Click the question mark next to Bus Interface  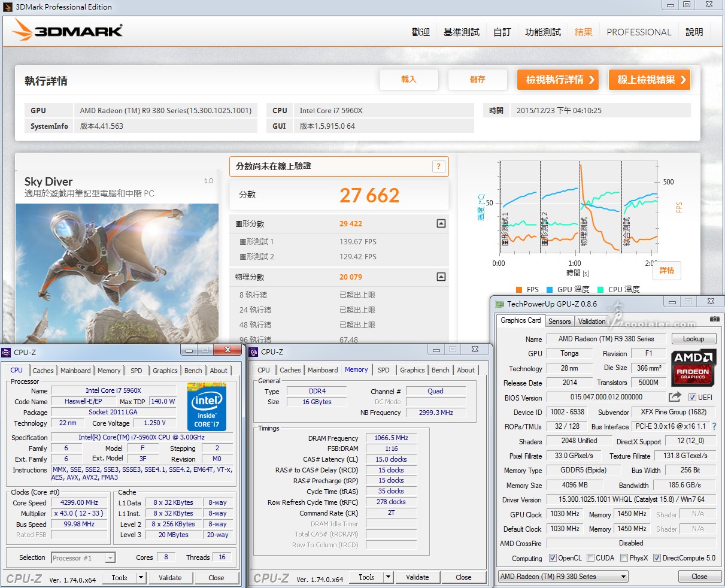714,426
